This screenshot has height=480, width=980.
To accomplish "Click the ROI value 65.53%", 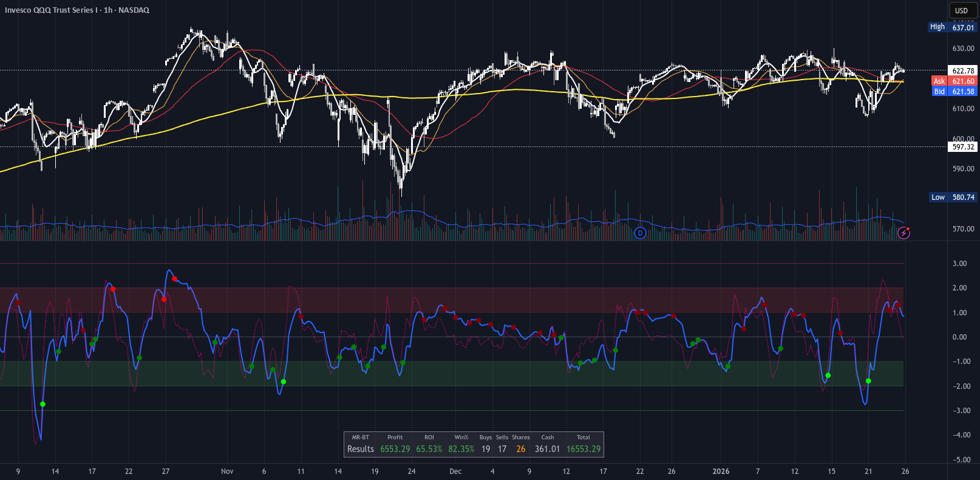I will pos(429,449).
